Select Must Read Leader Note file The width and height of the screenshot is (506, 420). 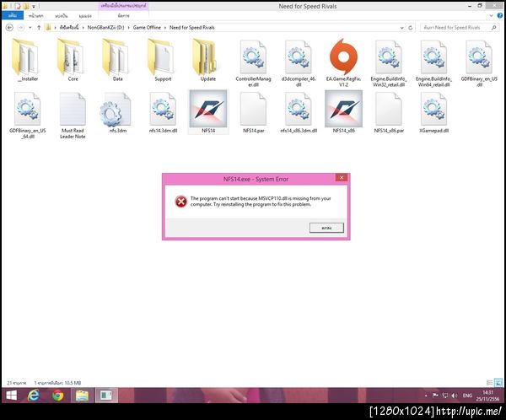click(73, 115)
